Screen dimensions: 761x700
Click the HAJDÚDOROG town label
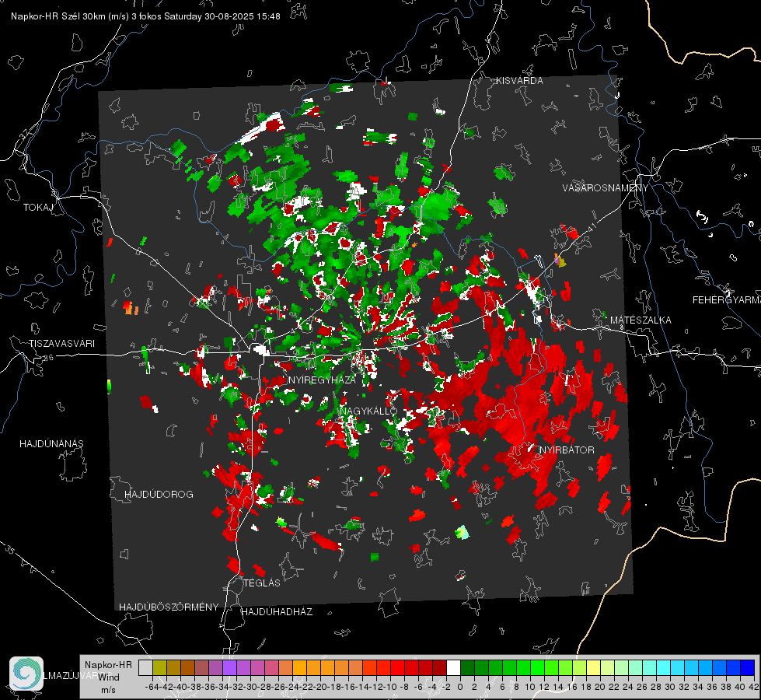click(x=159, y=494)
